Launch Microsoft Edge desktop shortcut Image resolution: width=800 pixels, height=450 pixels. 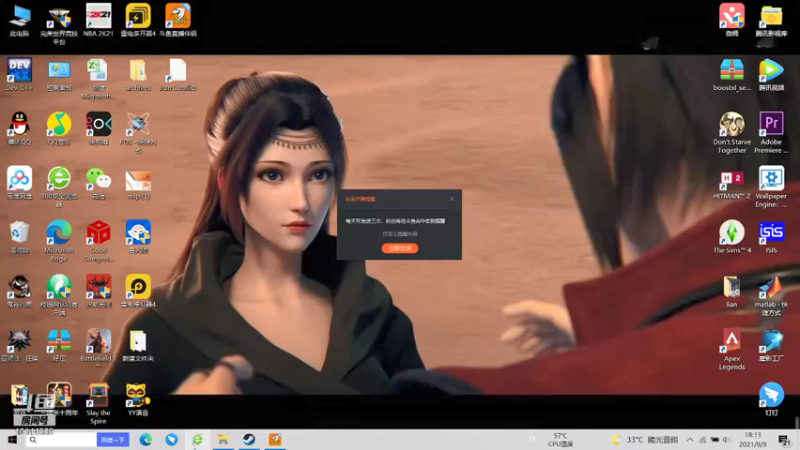(59, 241)
